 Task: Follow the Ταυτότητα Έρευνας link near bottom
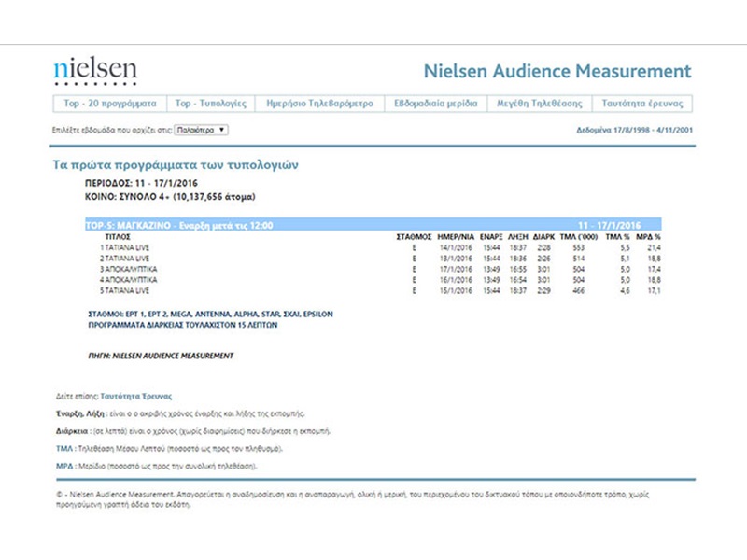(135, 396)
